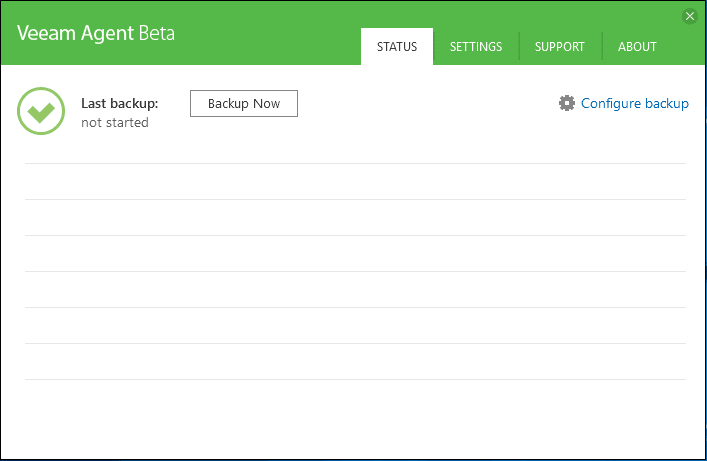Select the sixth empty row in backup list

355,361
